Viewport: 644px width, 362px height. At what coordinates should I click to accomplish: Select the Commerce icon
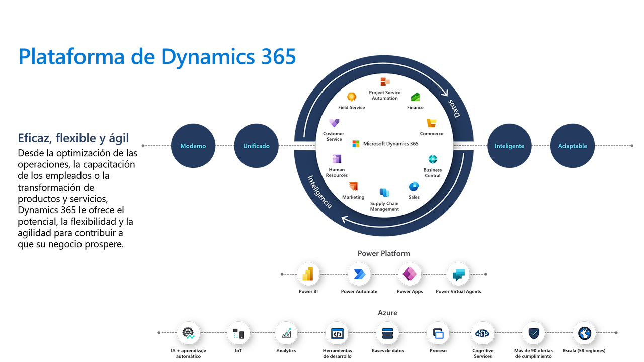pyautogui.click(x=431, y=122)
